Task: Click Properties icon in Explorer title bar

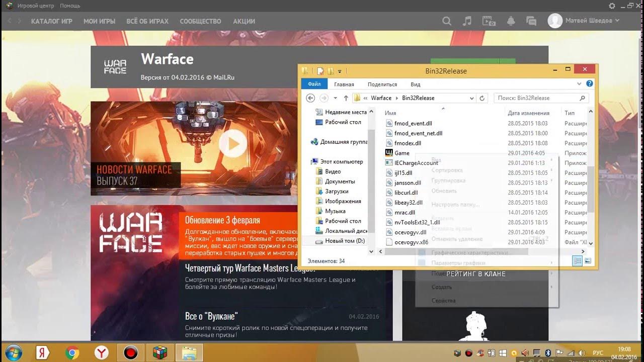Action: (320, 71)
